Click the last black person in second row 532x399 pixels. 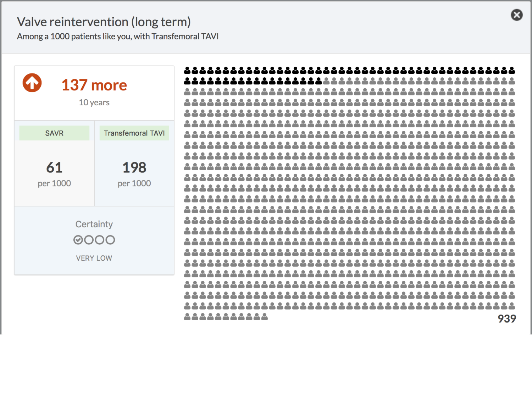click(318, 81)
